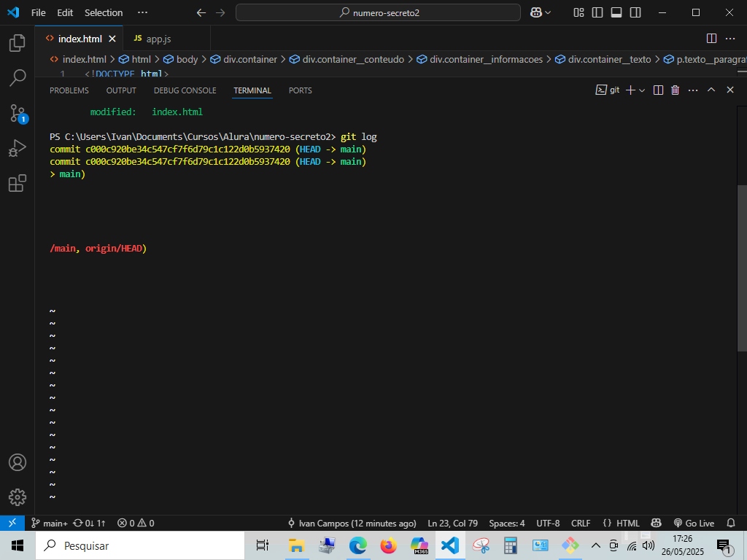Open editor More Actions ellipsis

click(x=730, y=39)
